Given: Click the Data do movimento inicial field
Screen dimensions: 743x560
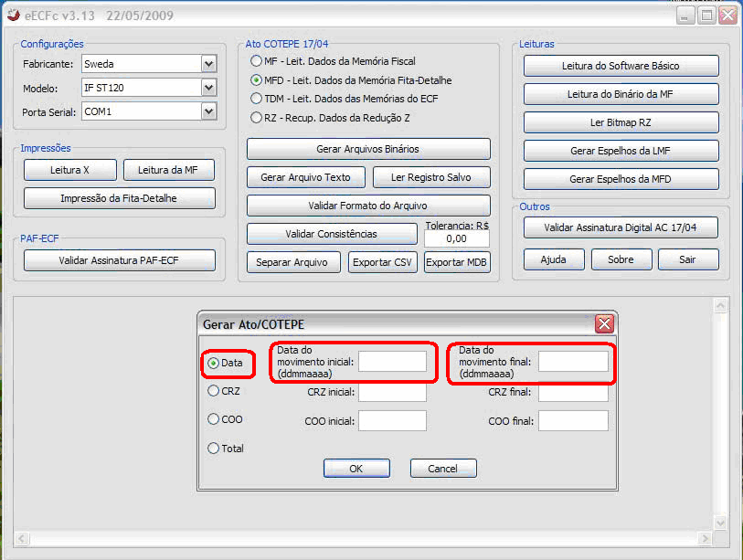Looking at the screenshot, I should tap(392, 362).
